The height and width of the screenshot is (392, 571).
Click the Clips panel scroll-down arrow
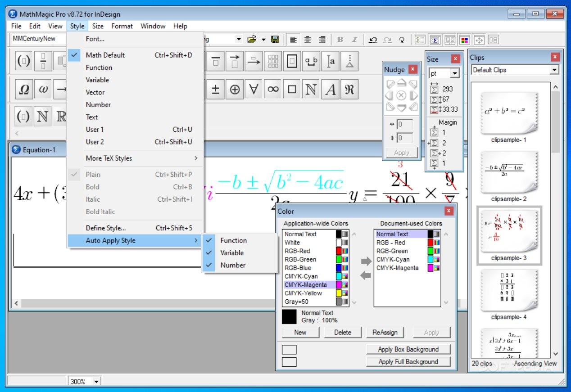click(555, 354)
